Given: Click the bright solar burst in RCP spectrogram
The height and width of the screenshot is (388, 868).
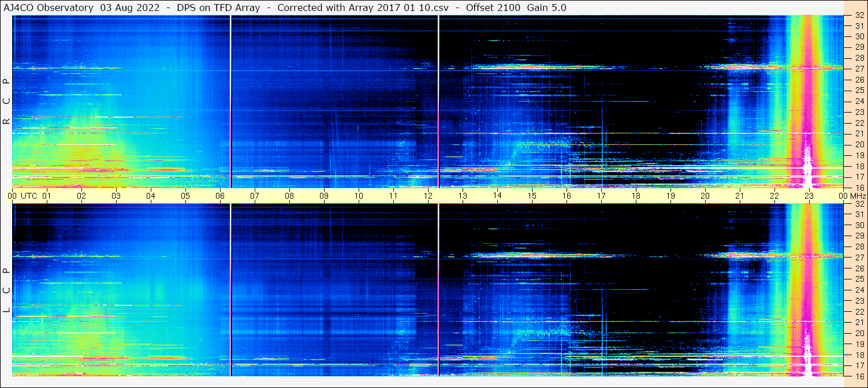Looking at the screenshot, I should [x=807, y=101].
